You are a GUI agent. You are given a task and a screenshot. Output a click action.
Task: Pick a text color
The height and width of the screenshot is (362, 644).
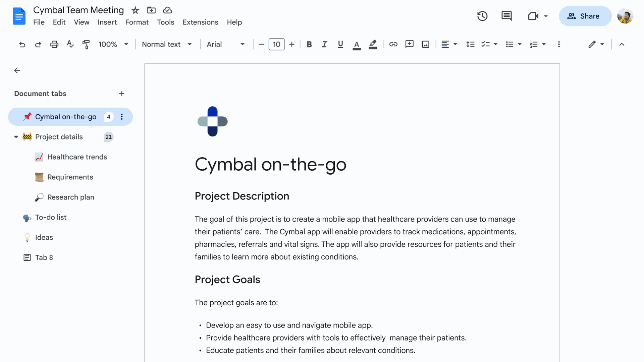[x=357, y=44]
